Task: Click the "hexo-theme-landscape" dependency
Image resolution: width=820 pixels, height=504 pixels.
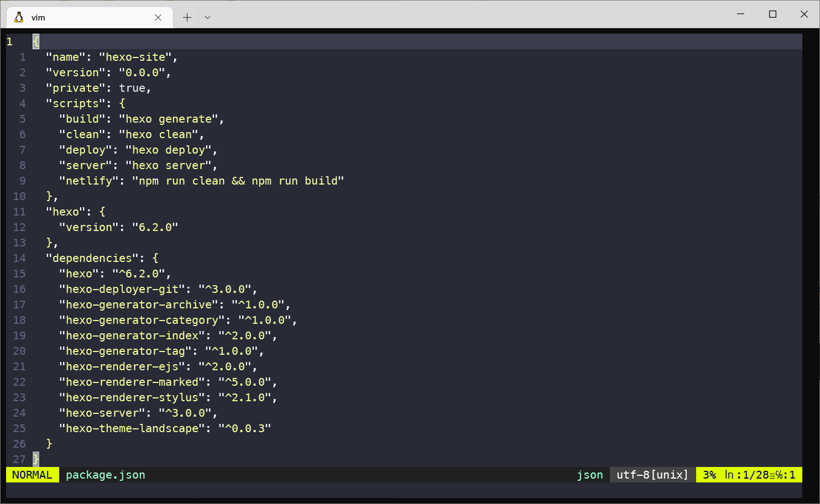Action: (x=132, y=428)
